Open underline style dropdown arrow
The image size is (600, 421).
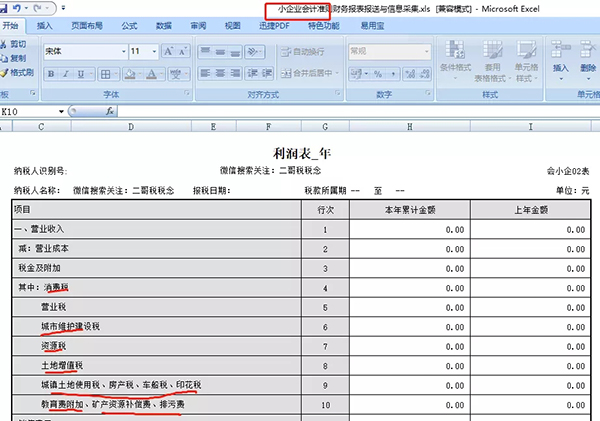point(91,74)
